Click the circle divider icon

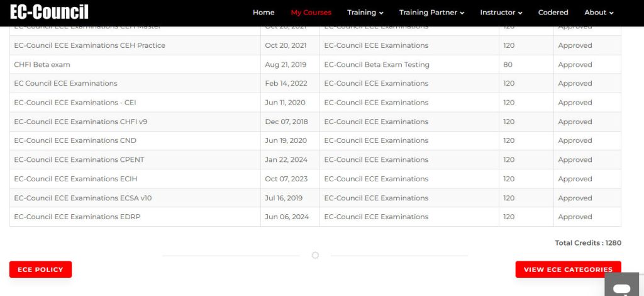[315, 255]
